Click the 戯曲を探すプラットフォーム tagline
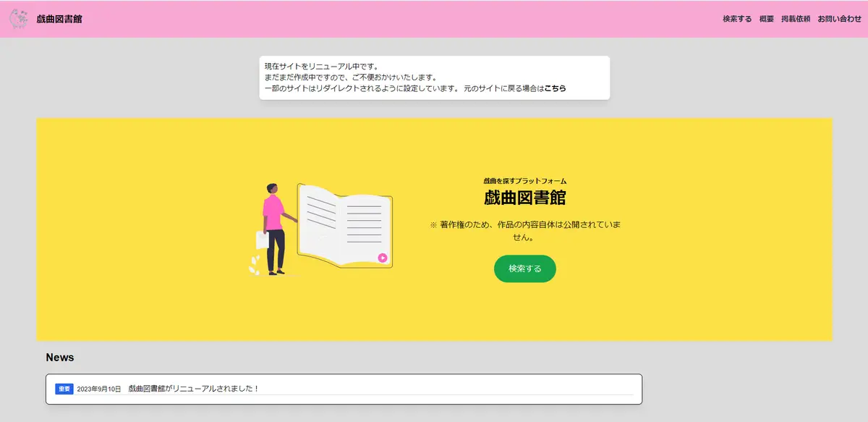This screenshot has width=868, height=422. tap(525, 181)
